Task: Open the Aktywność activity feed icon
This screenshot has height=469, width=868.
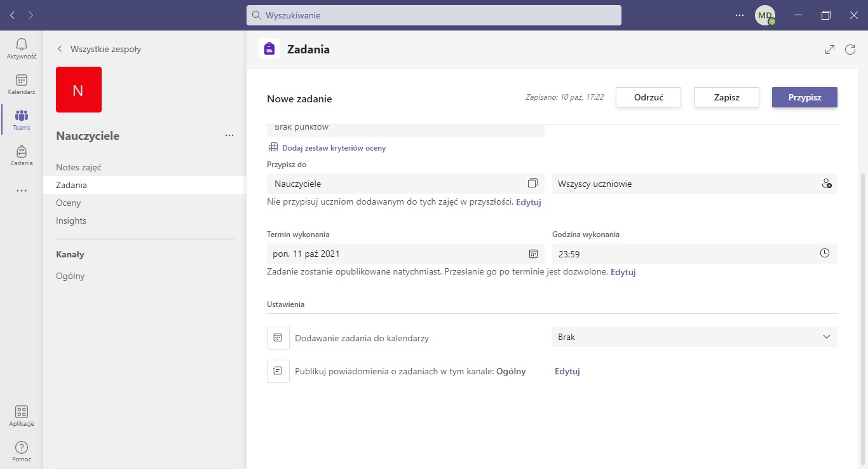Action: (x=22, y=48)
